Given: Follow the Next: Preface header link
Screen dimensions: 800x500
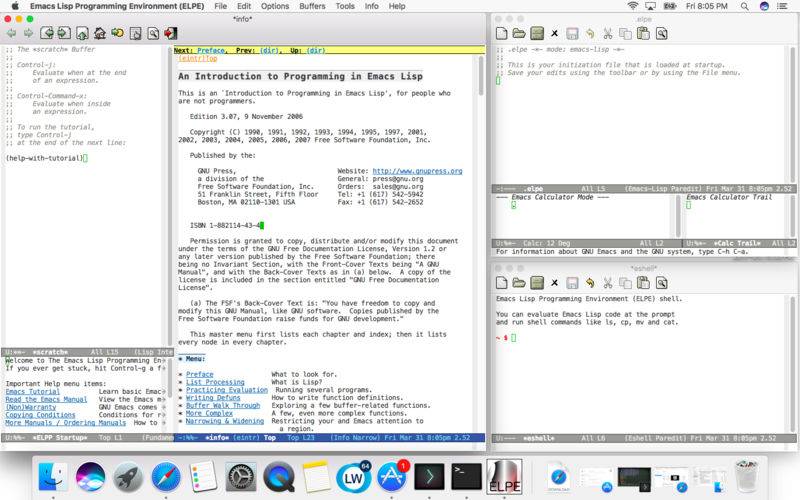Looking at the screenshot, I should 211,51.
